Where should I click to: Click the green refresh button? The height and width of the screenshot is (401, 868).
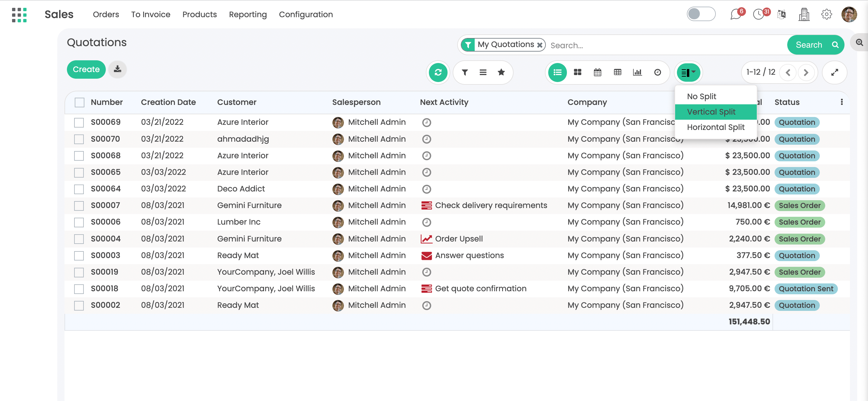click(x=438, y=72)
